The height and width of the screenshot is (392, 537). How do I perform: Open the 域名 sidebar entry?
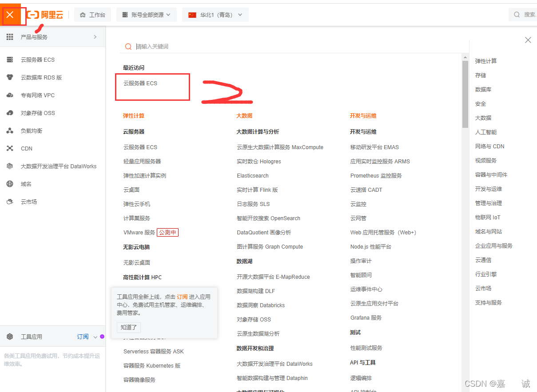click(26, 183)
